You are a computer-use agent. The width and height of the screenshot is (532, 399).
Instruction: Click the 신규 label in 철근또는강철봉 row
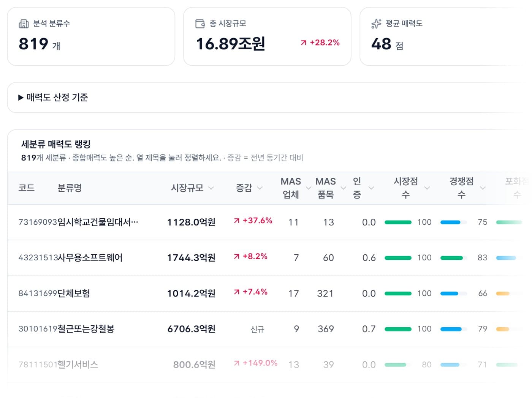(x=257, y=329)
